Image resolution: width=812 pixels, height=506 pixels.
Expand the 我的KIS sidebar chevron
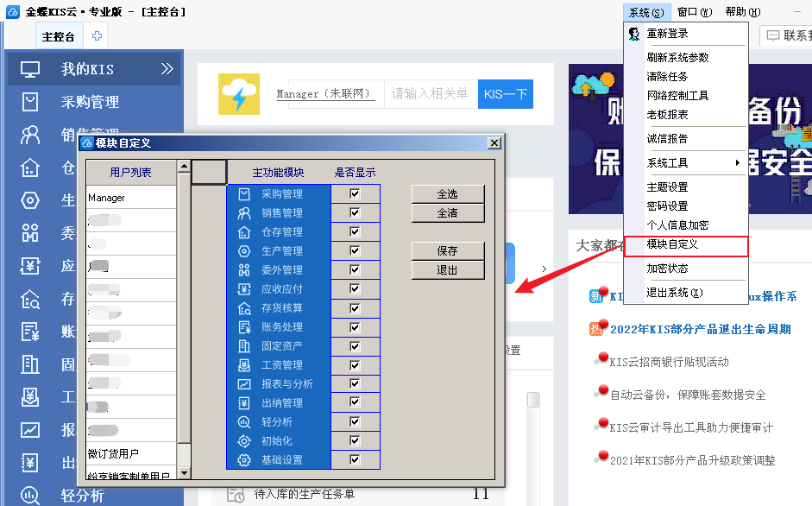tap(167, 69)
